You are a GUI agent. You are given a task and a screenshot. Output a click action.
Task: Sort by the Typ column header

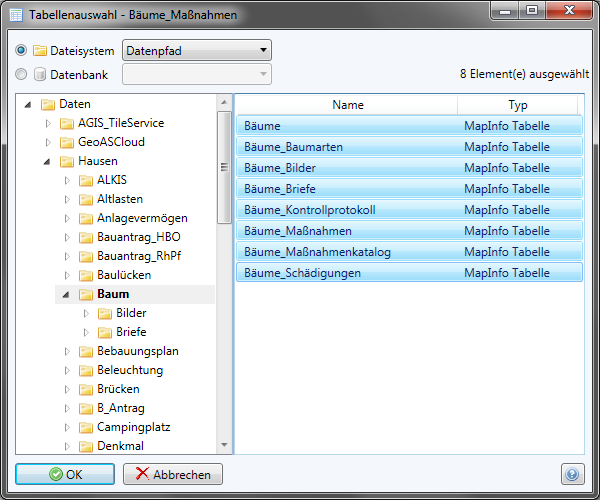click(517, 105)
